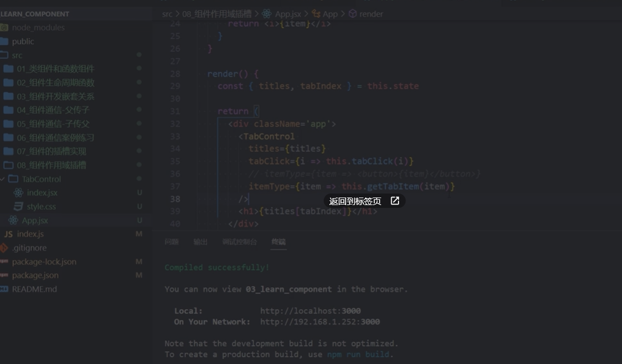Switch to the 输出 panel tab
Viewport: 622px width, 364px height.
point(200,242)
